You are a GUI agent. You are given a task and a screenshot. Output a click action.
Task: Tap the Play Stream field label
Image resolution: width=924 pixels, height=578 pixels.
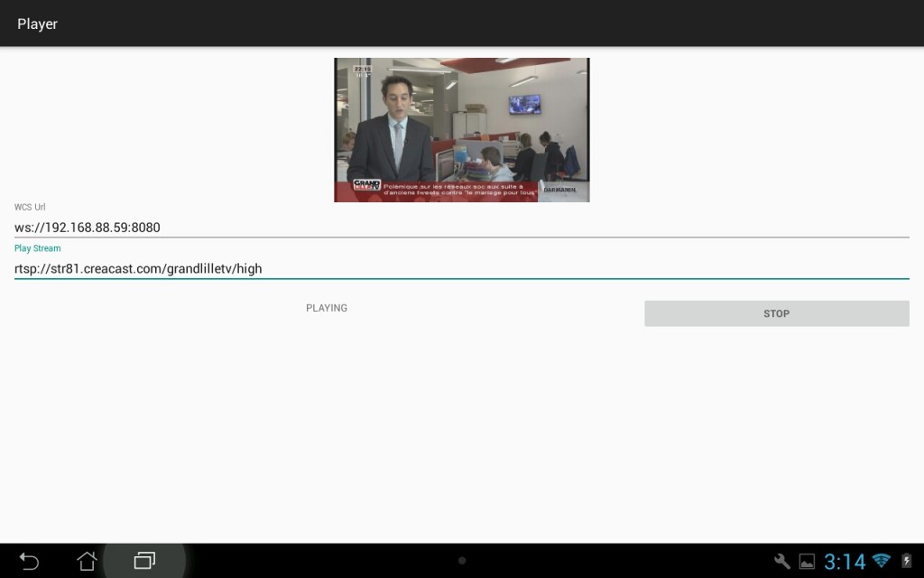pos(37,247)
